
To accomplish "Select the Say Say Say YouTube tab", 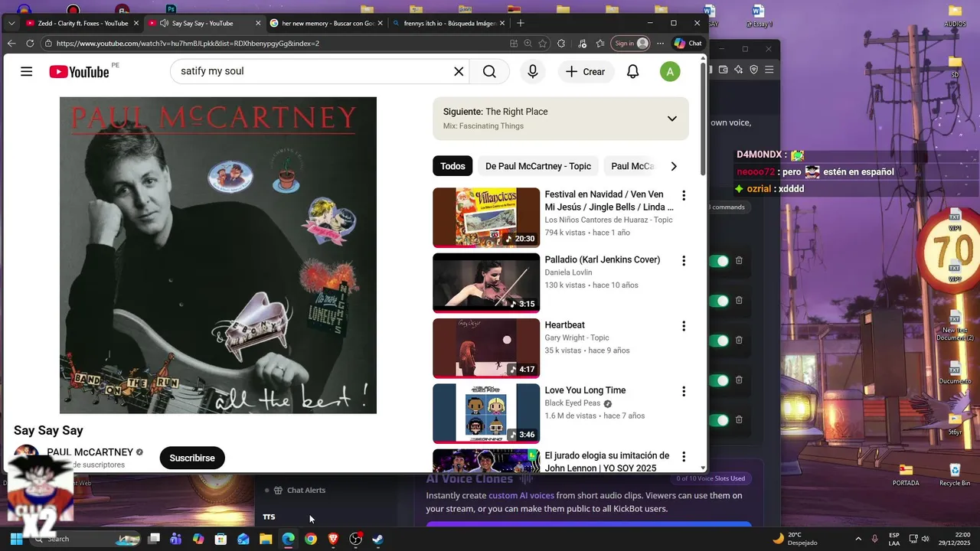I will point(203,23).
